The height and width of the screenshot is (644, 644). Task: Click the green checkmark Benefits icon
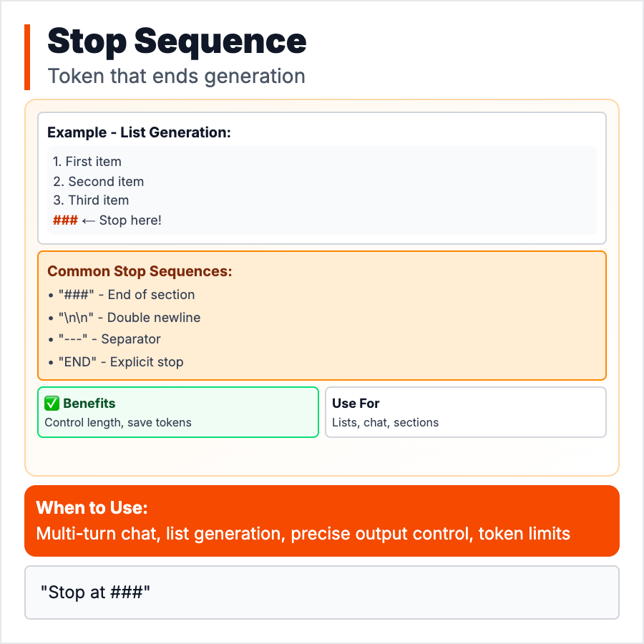pyautogui.click(x=52, y=404)
